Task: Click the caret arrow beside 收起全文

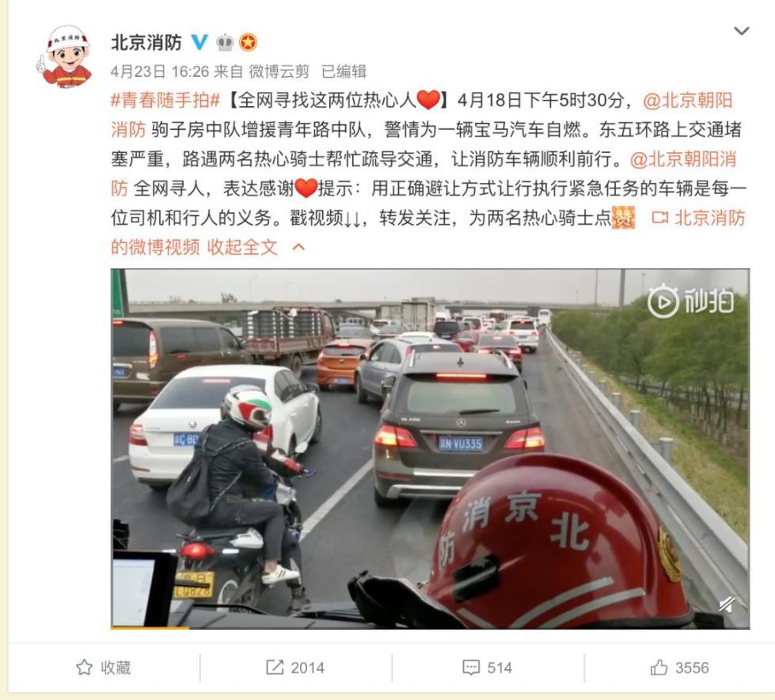Action: click(298, 247)
